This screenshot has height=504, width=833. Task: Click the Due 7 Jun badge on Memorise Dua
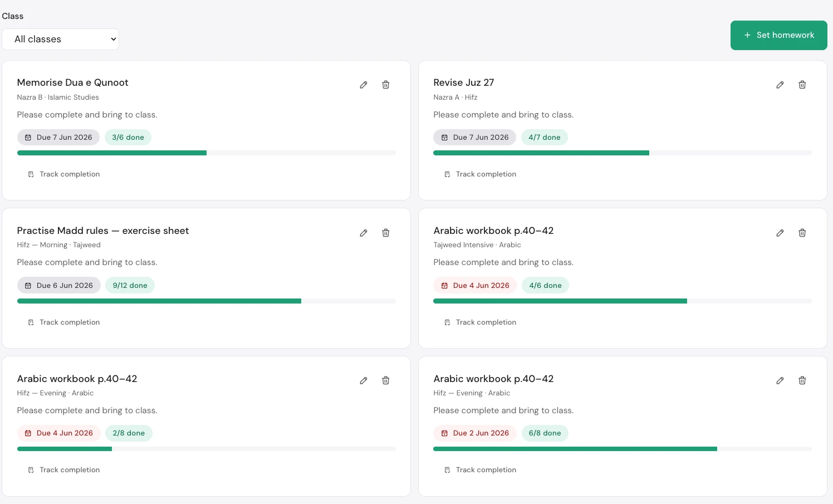58,137
